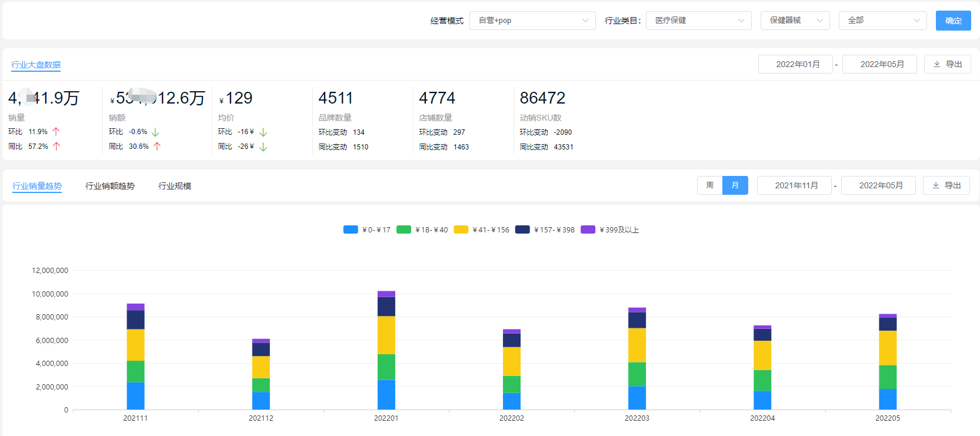Click the yellow segment of the 202112 bar
This screenshot has width=980, height=436.
[x=261, y=367]
